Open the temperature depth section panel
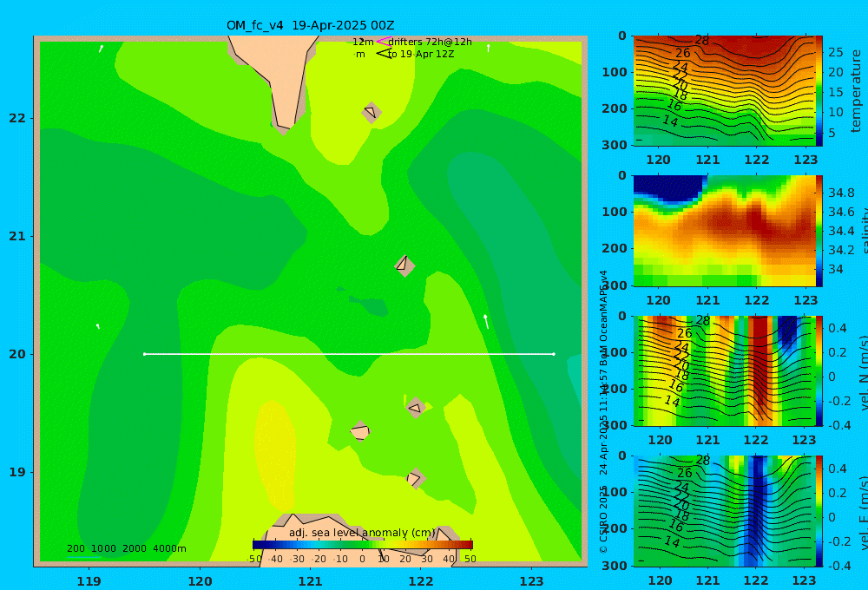The height and width of the screenshot is (590, 868). [724, 91]
